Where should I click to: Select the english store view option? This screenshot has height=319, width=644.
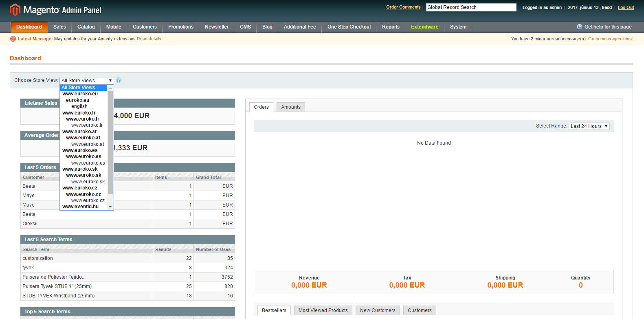pyautogui.click(x=79, y=106)
